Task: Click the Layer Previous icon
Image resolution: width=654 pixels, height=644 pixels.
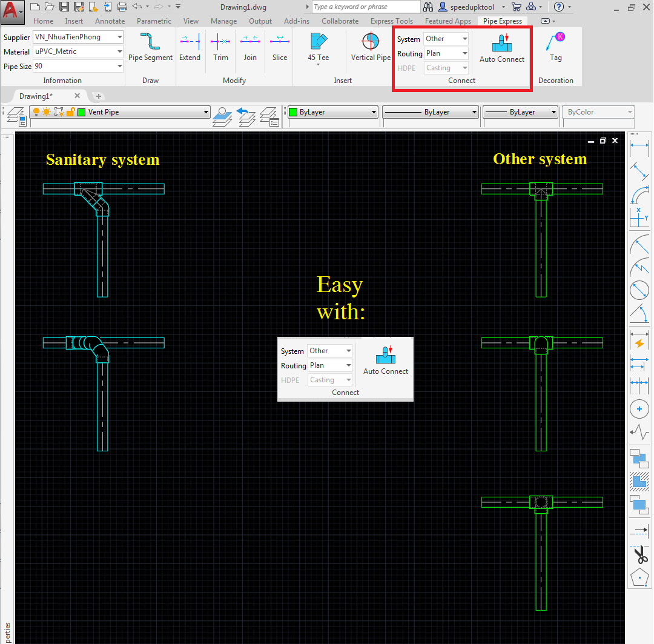Action: 246,116
